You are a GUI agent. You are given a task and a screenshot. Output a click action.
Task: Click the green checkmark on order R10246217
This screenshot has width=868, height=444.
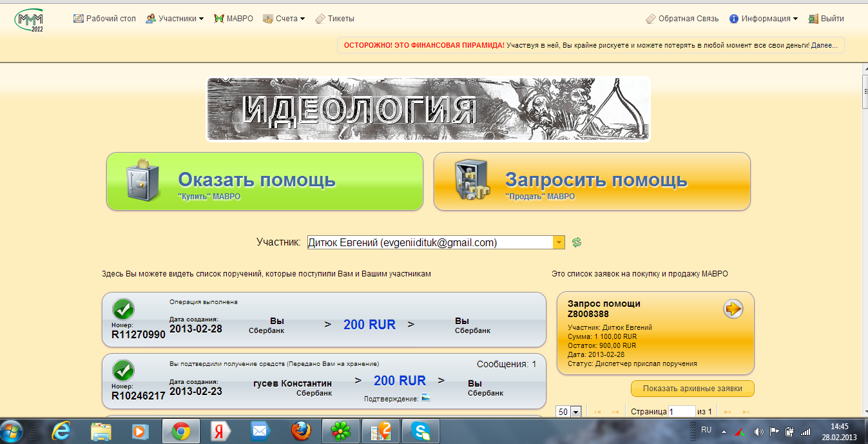pos(123,371)
